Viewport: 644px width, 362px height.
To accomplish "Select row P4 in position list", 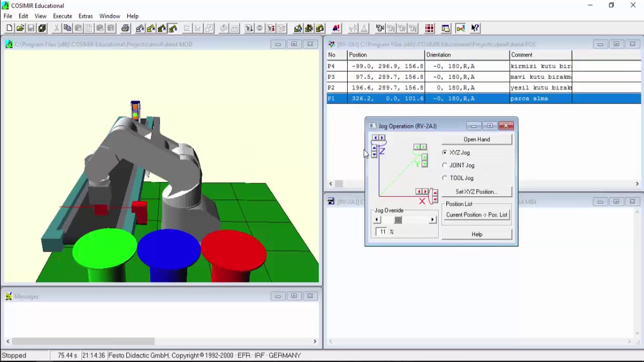I will coord(484,66).
